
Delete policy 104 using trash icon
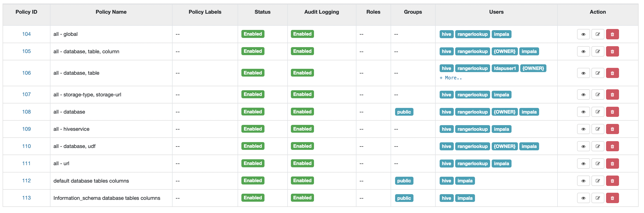pos(612,34)
